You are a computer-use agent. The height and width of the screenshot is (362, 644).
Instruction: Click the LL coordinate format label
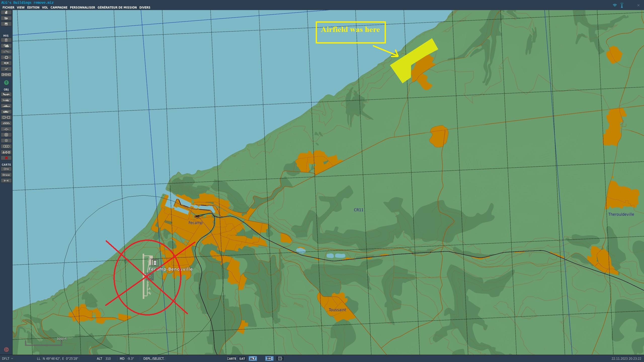pyautogui.click(x=38, y=359)
